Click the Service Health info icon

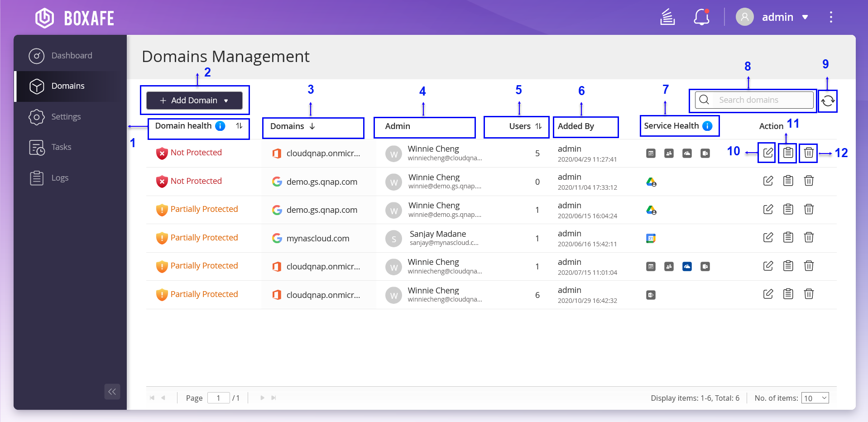coord(707,126)
